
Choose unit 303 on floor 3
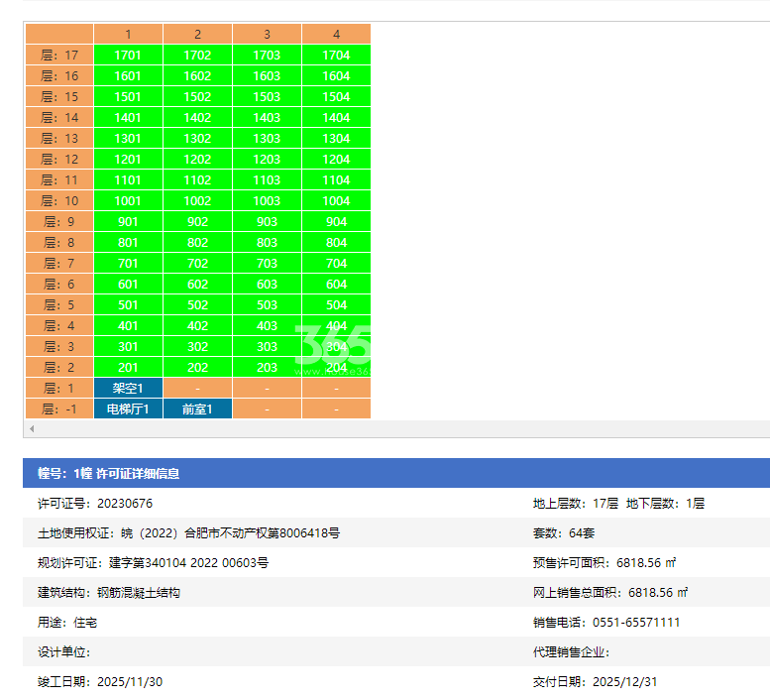click(x=268, y=346)
